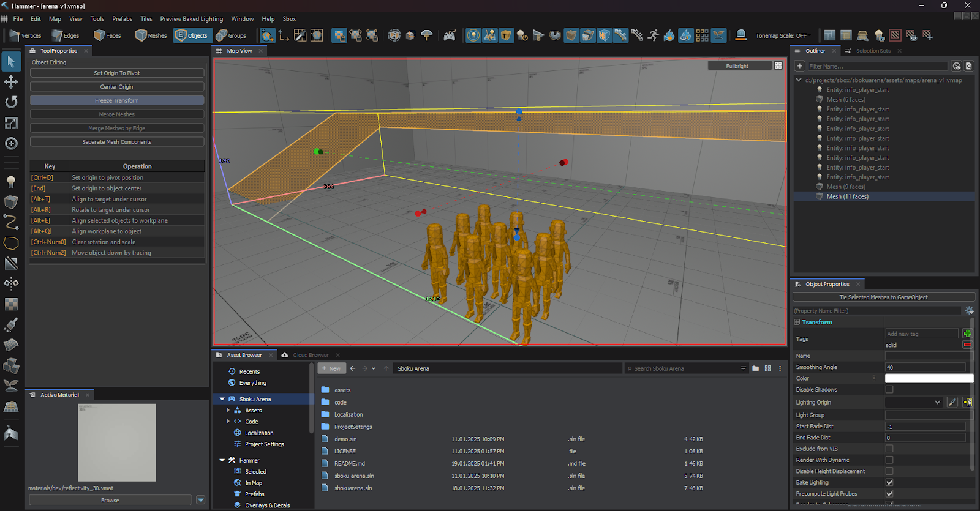Viewport: 980px width, 511px height.
Task: Activate Meshes selection mode
Action: (151, 35)
